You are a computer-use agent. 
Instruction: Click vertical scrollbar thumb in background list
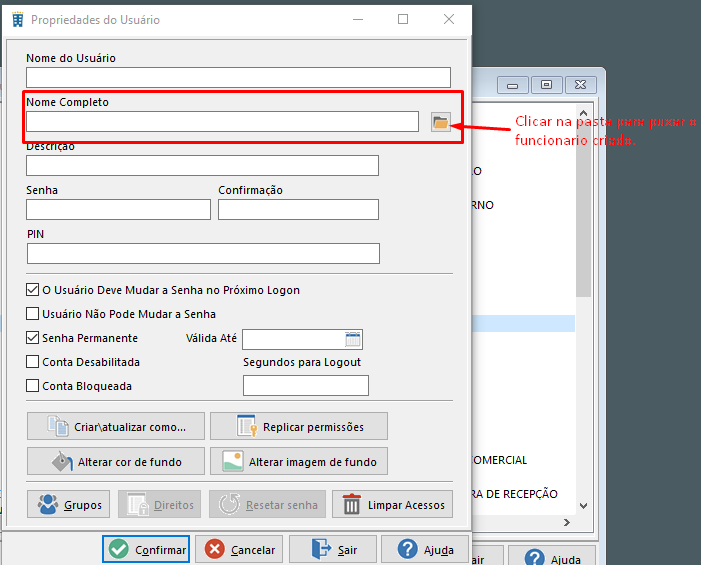(583, 208)
